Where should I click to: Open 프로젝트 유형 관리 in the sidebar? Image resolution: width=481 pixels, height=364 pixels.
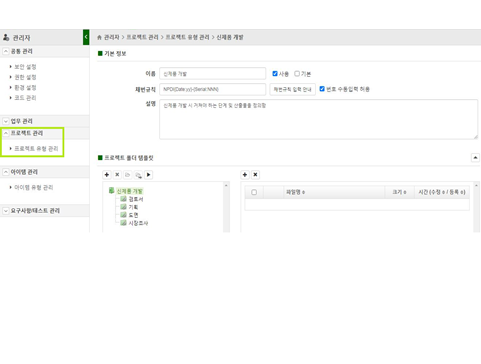pos(36,148)
